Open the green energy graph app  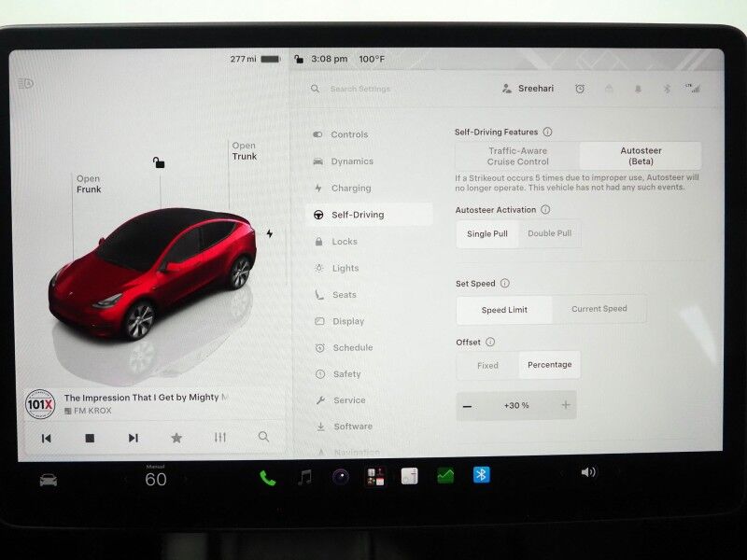(445, 476)
